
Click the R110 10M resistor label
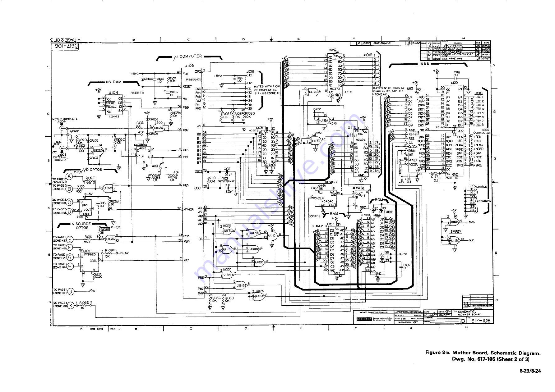[212, 180]
